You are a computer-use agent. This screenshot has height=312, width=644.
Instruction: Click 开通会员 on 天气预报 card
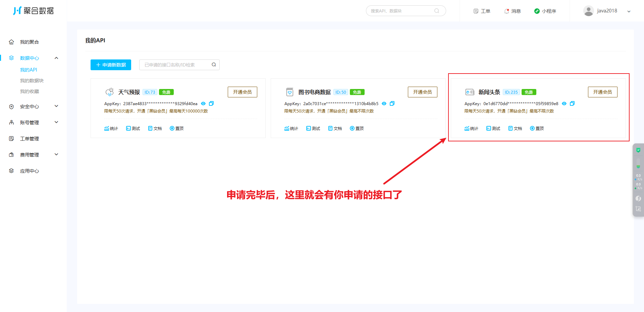click(x=243, y=92)
